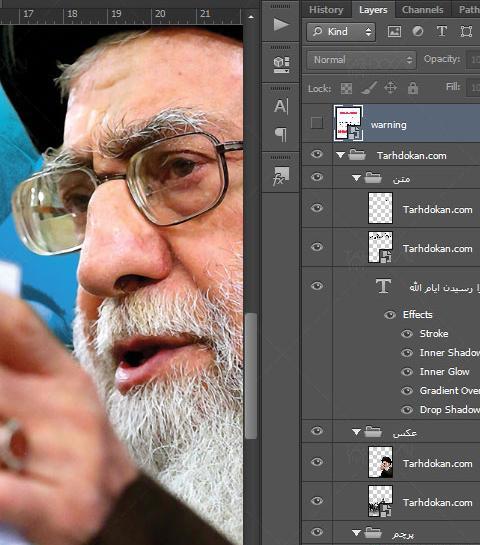
Task: Click the canvas vertical scrollbar thumb
Action: pyautogui.click(x=251, y=376)
